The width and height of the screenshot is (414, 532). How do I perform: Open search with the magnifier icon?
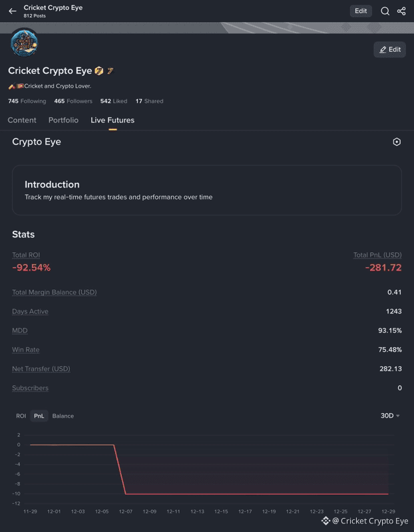pyautogui.click(x=385, y=11)
